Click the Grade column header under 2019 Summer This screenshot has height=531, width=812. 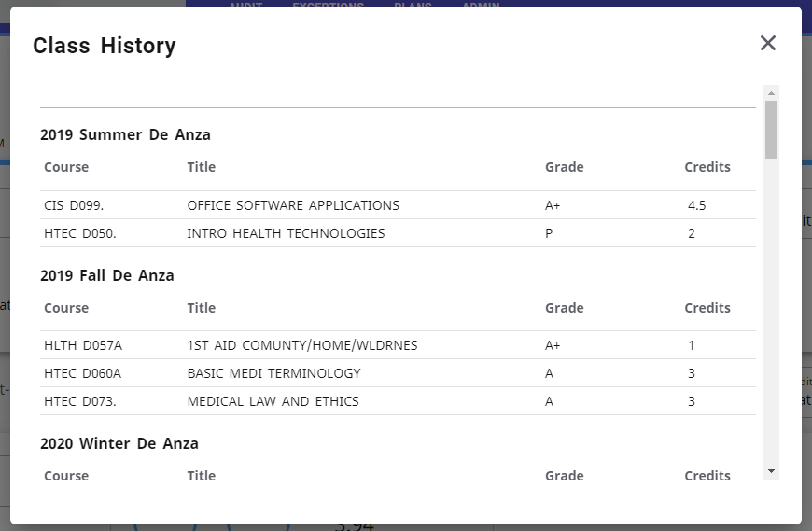coord(564,167)
